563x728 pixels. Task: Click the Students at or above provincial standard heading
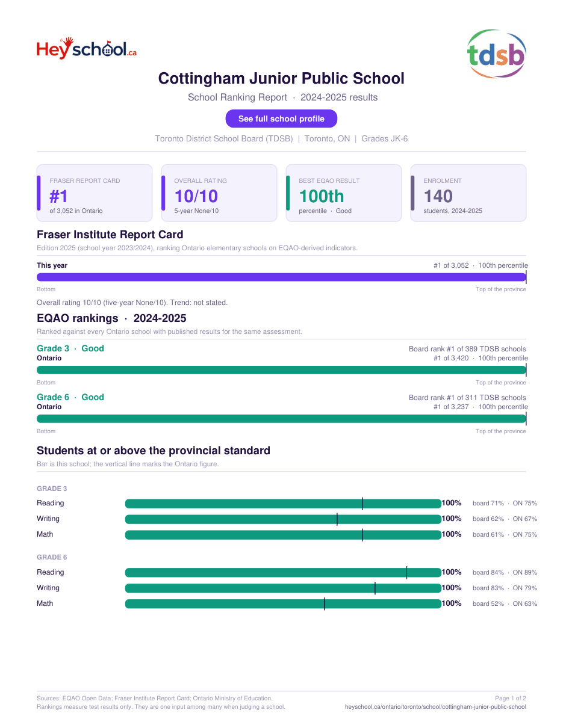(154, 451)
